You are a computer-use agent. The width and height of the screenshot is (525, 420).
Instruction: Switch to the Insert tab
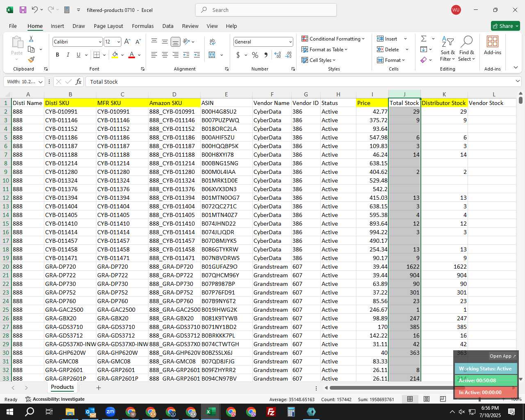57,26
